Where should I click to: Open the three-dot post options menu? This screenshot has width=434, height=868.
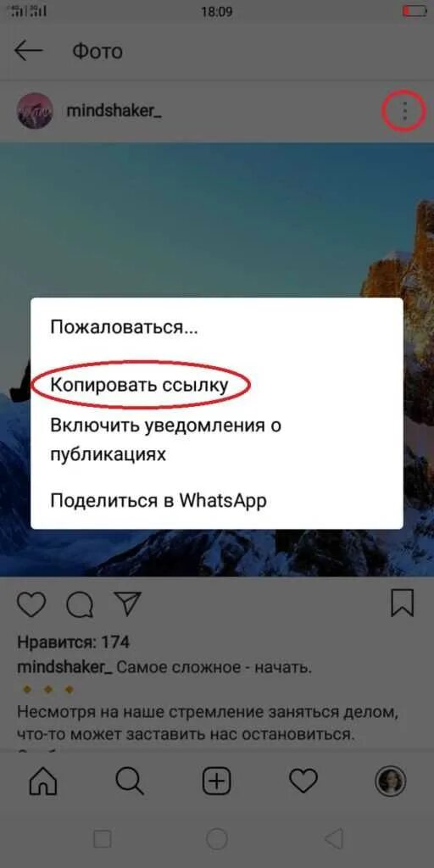(404, 111)
